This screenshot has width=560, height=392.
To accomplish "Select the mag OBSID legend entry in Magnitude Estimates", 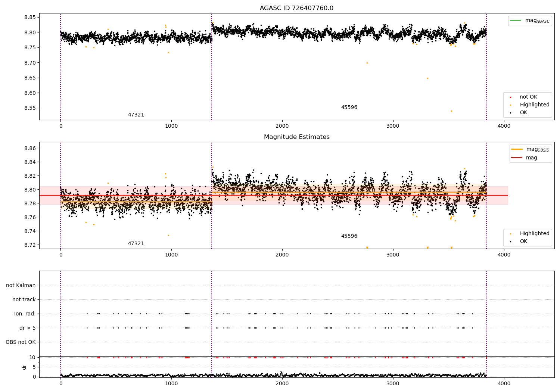I will [x=530, y=149].
